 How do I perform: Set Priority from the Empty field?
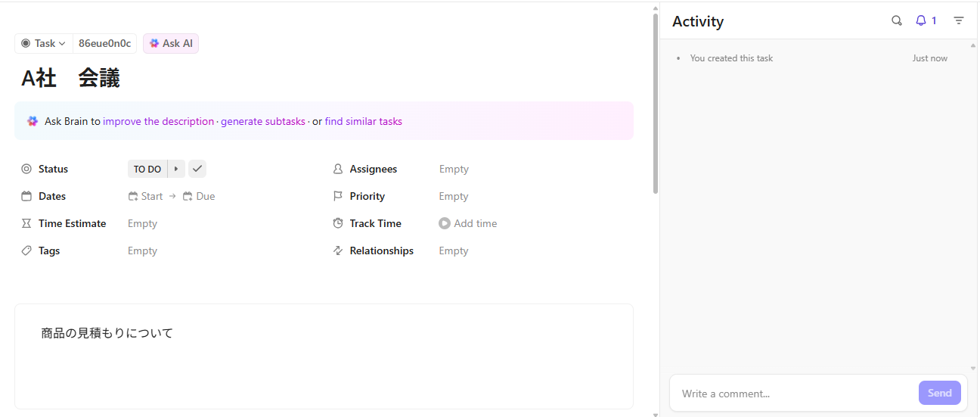pyautogui.click(x=454, y=197)
